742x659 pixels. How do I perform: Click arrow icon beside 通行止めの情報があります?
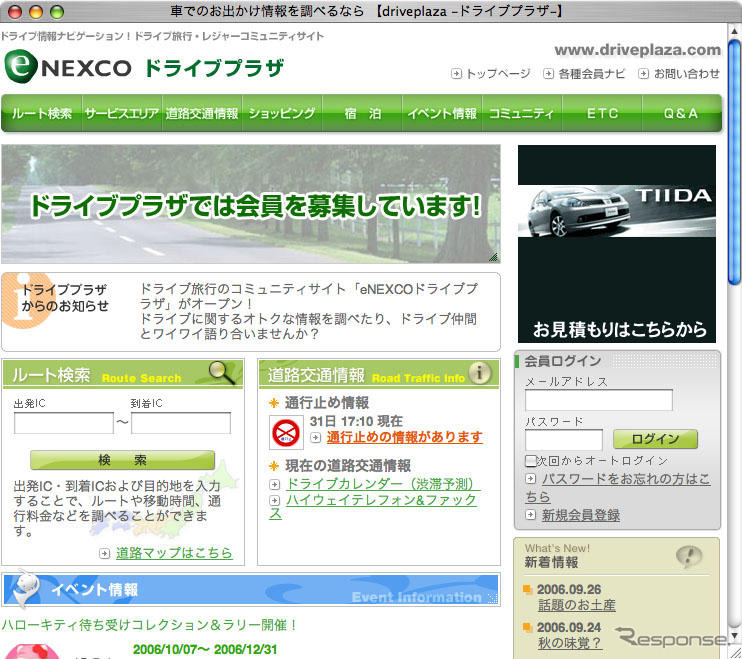316,438
